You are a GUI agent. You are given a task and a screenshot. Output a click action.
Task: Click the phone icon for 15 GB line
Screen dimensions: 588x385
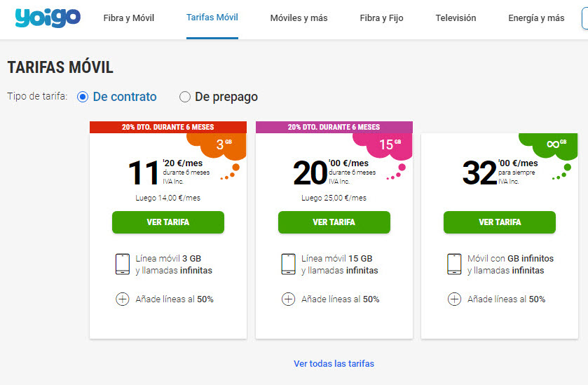coord(289,264)
